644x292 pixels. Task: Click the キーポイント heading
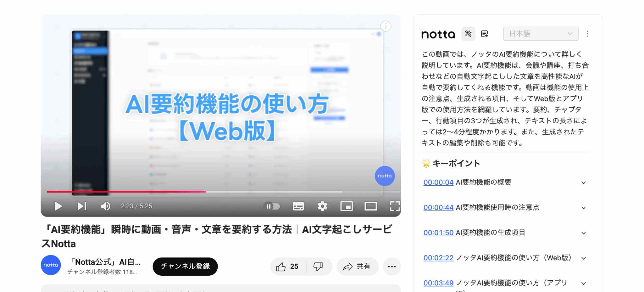(x=456, y=163)
